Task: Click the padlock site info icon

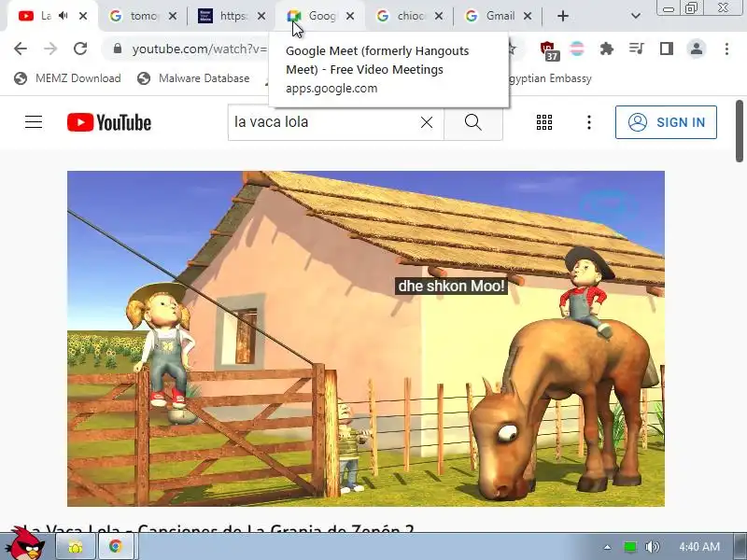Action: [118, 49]
